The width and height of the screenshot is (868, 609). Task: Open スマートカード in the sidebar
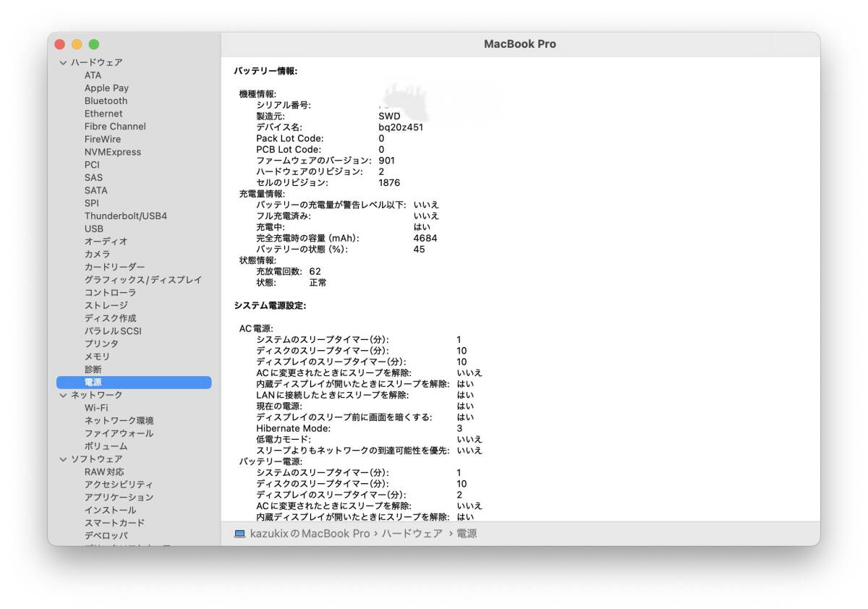tap(114, 523)
